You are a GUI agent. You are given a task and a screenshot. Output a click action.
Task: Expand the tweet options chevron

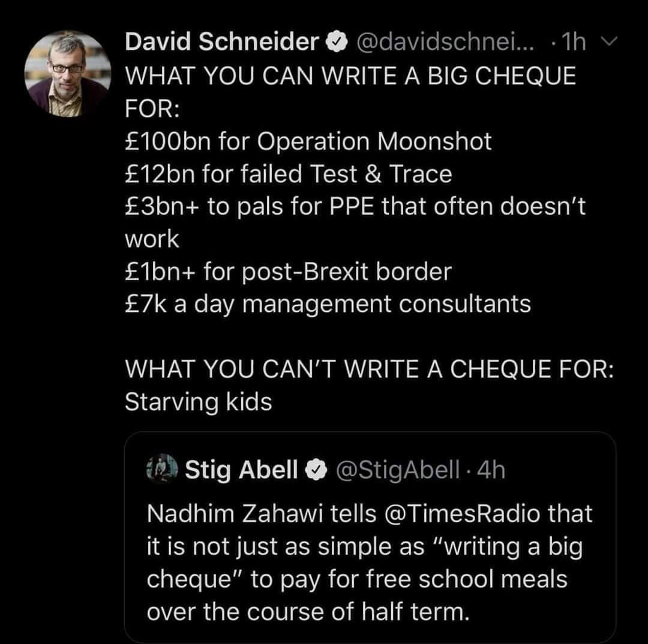[x=605, y=41]
